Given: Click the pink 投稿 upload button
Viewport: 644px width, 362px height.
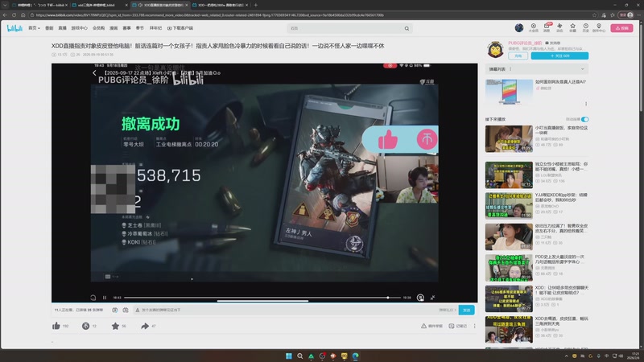Looking at the screenshot, I should tap(621, 28).
